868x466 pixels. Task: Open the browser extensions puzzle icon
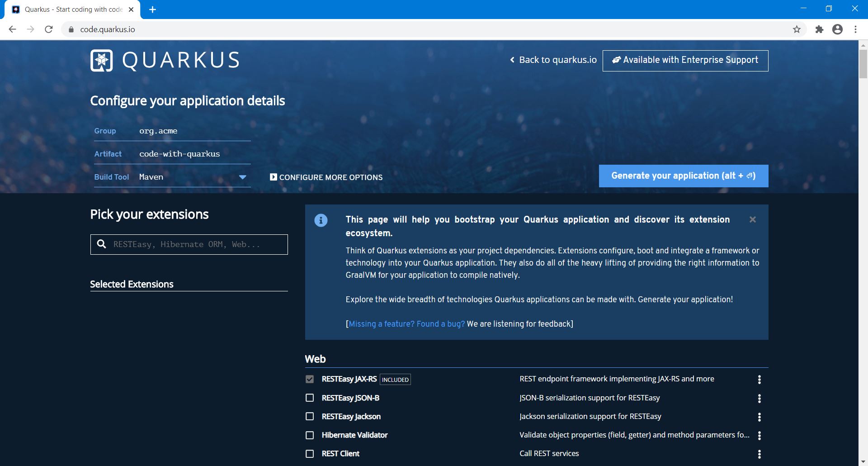[819, 29]
